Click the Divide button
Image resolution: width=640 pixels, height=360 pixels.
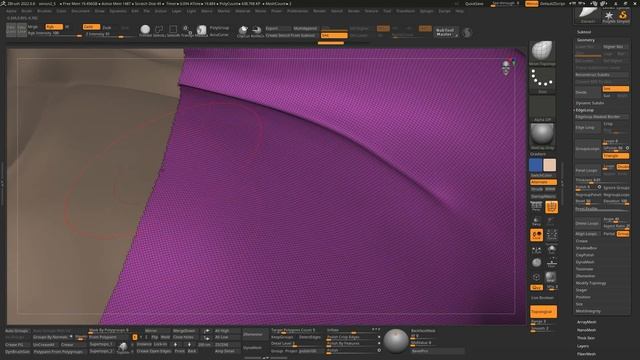coord(587,92)
